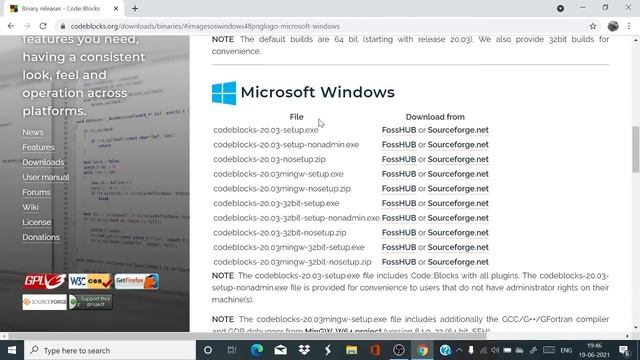Close the Binary releases tab
This screenshot has width=640, height=360.
click(x=116, y=8)
